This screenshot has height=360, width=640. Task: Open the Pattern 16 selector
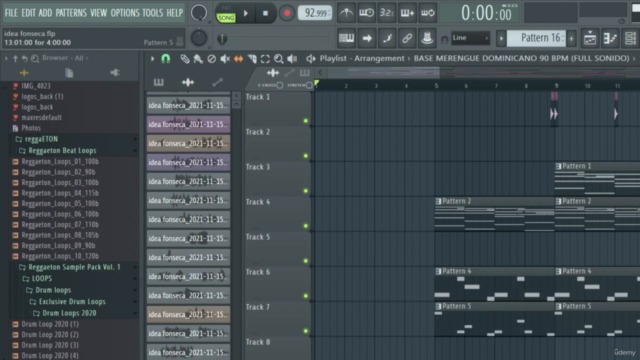coord(536,38)
